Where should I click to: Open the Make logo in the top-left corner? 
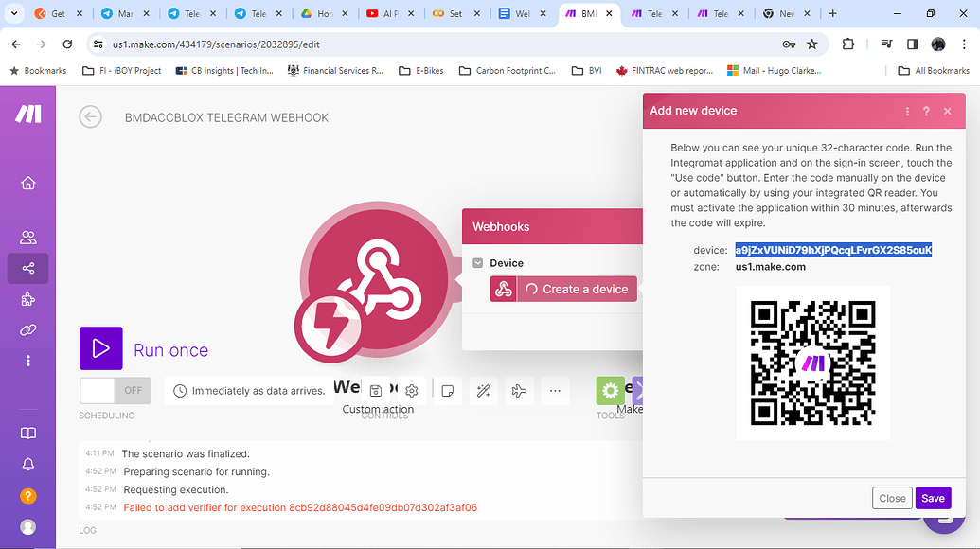click(27, 114)
